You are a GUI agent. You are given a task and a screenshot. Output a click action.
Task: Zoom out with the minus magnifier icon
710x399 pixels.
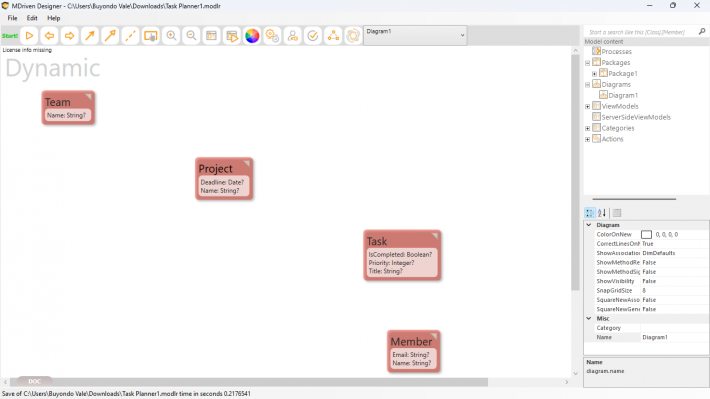[x=191, y=36]
